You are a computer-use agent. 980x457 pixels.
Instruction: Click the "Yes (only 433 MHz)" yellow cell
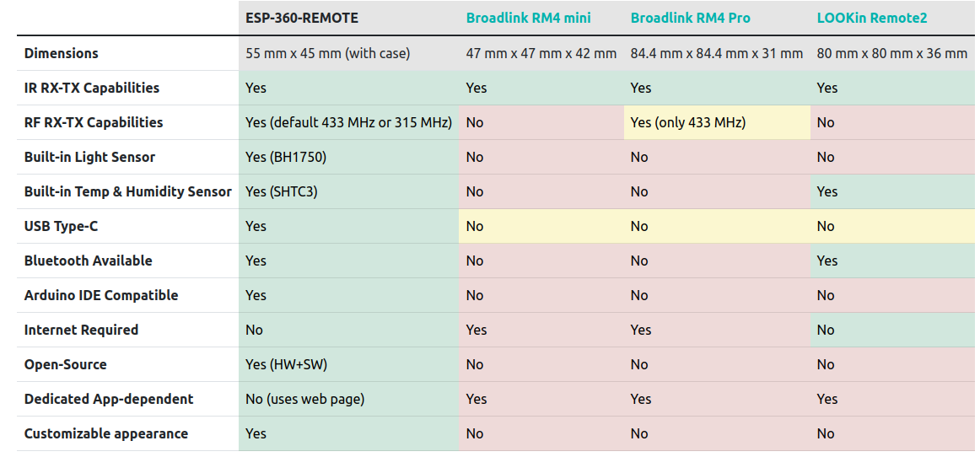pos(717,122)
